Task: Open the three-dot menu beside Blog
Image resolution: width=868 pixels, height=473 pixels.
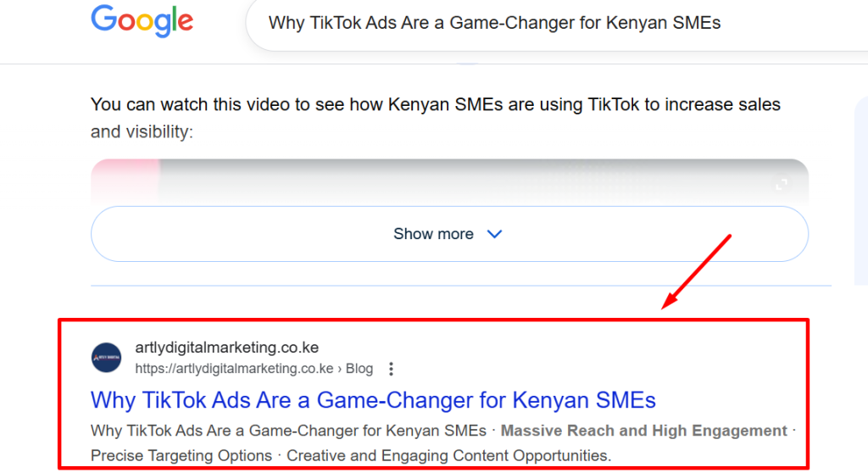Action: click(391, 369)
